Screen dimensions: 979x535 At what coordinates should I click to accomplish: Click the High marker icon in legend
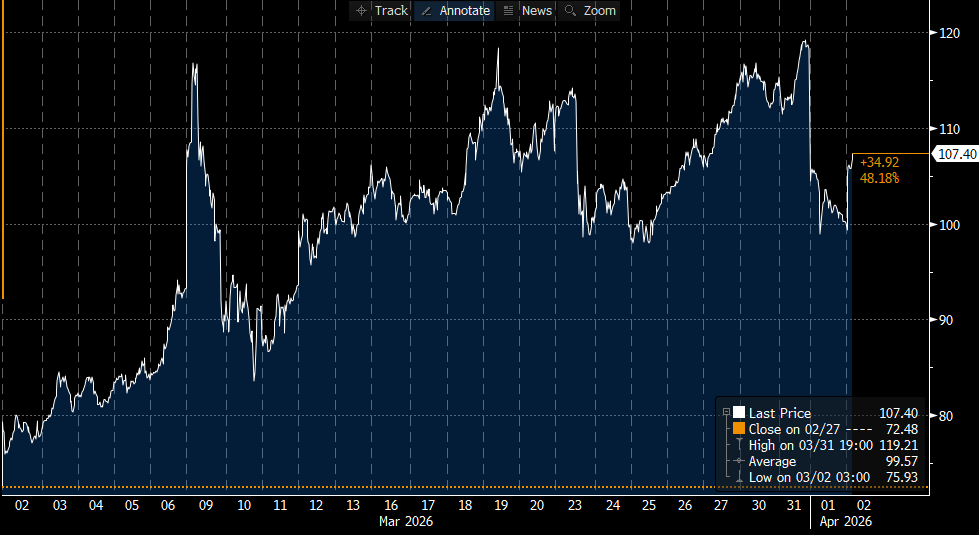pos(739,445)
